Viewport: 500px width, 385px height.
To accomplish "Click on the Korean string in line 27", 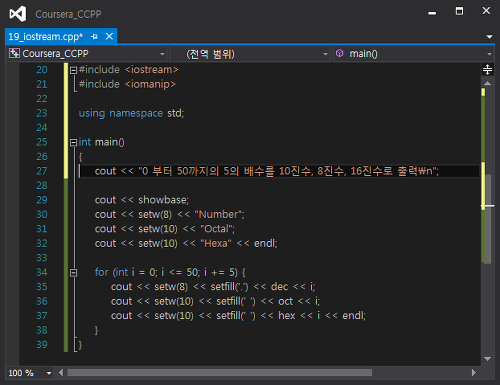I will click(x=288, y=171).
